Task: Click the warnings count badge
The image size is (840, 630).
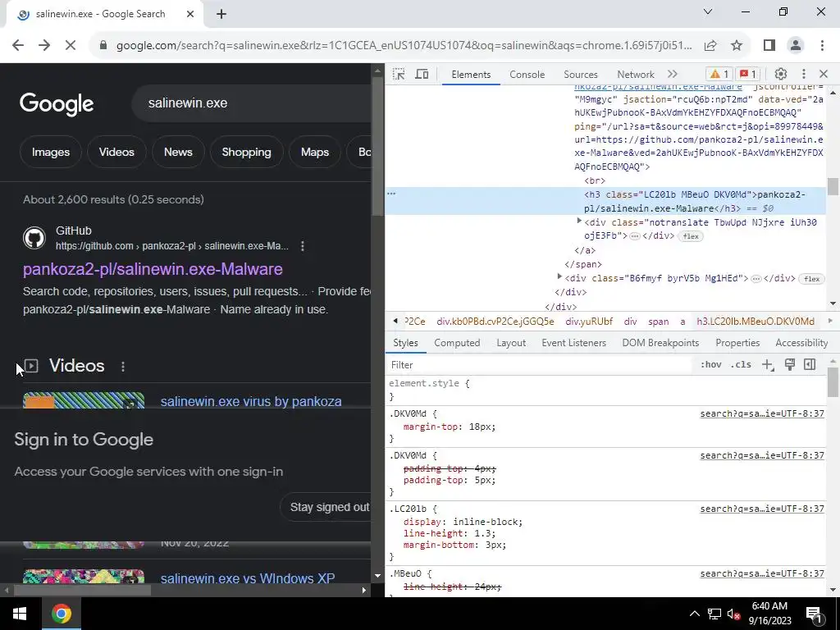Action: [719, 75]
